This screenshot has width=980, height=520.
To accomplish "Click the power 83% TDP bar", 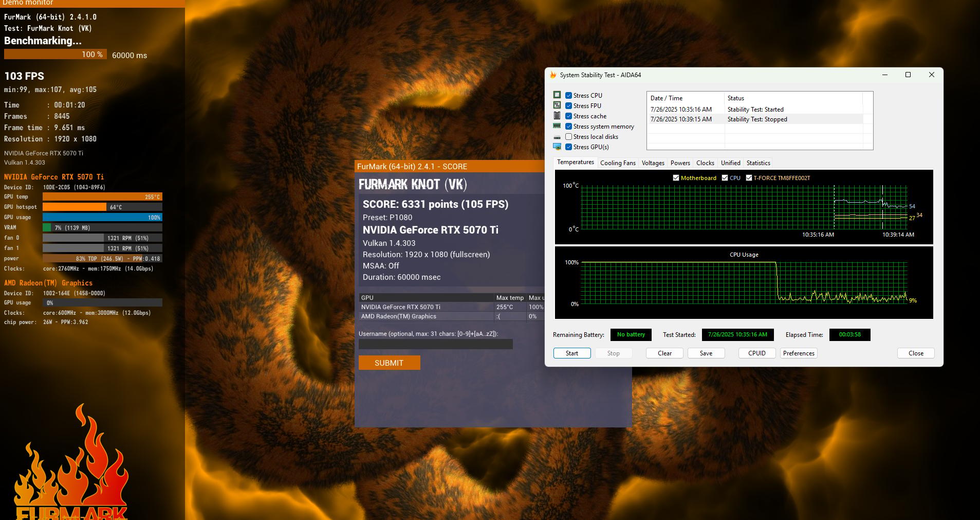I will tap(102, 258).
